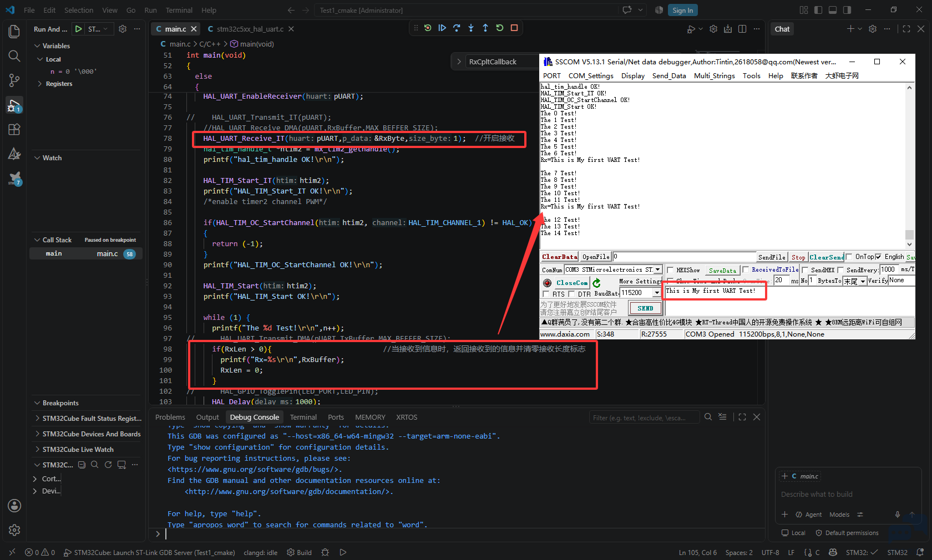932x560 pixels.
Task: Open the Explorer view in activity bar
Action: point(14,32)
